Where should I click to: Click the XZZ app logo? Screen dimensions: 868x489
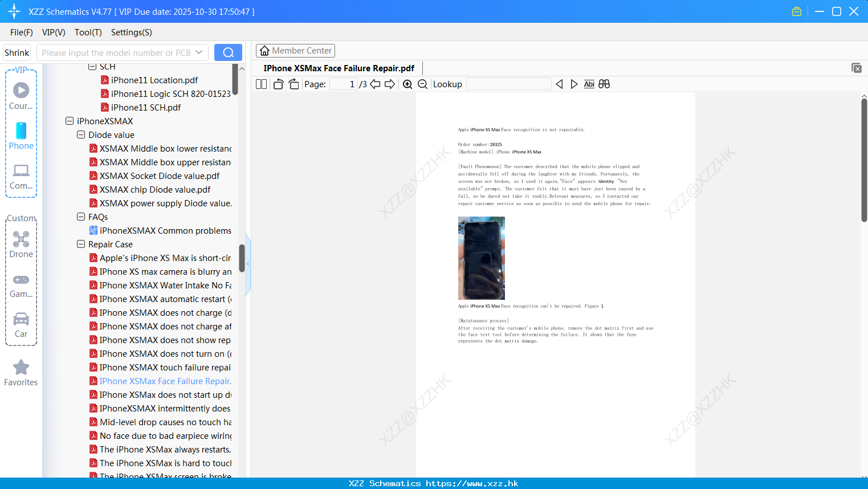pos(14,11)
